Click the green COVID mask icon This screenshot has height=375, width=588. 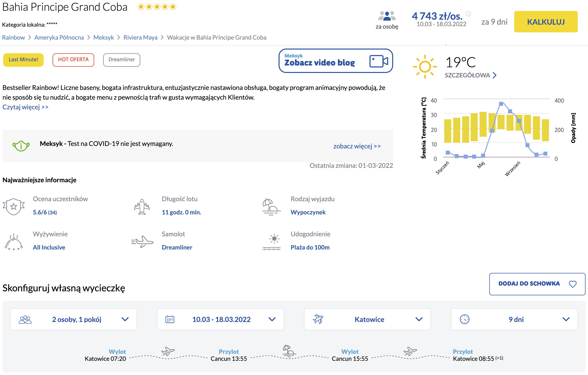(21, 146)
